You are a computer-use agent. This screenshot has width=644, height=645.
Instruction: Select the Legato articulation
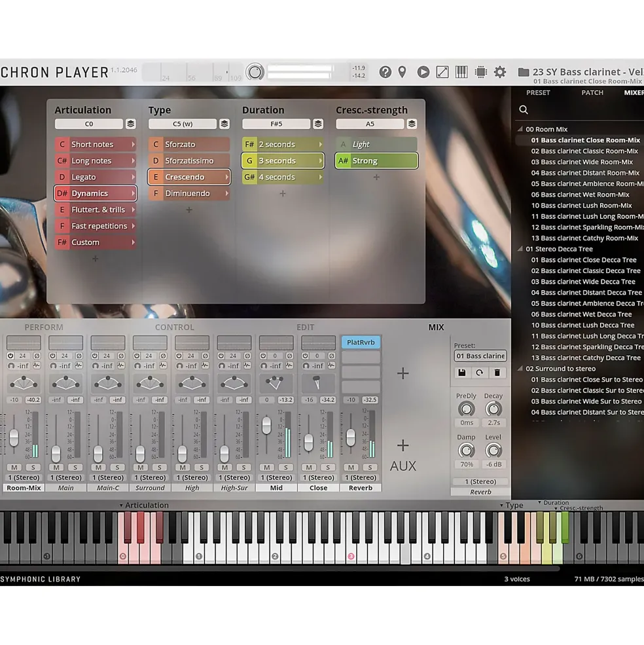click(x=95, y=177)
